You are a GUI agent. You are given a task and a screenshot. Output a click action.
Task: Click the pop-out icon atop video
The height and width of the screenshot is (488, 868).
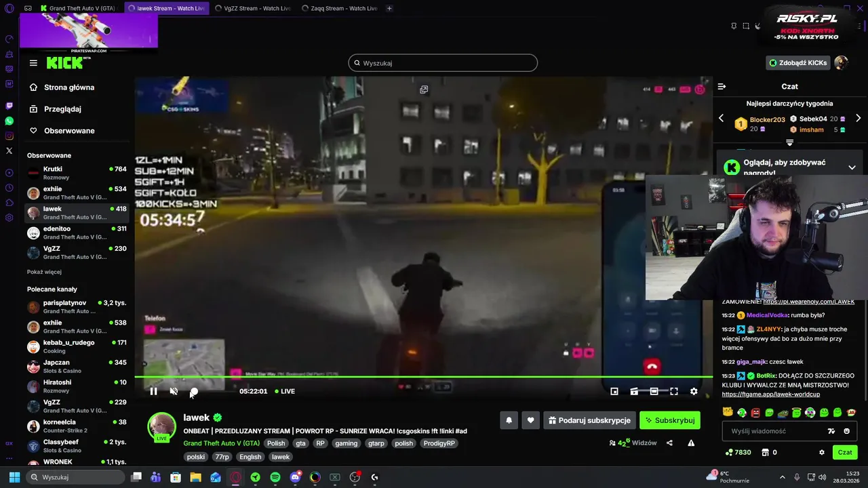click(x=424, y=89)
